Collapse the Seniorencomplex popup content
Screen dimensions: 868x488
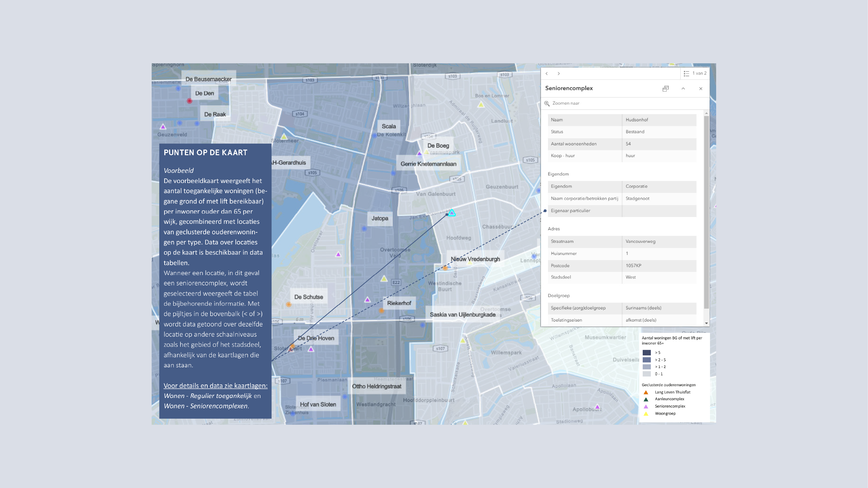(683, 89)
